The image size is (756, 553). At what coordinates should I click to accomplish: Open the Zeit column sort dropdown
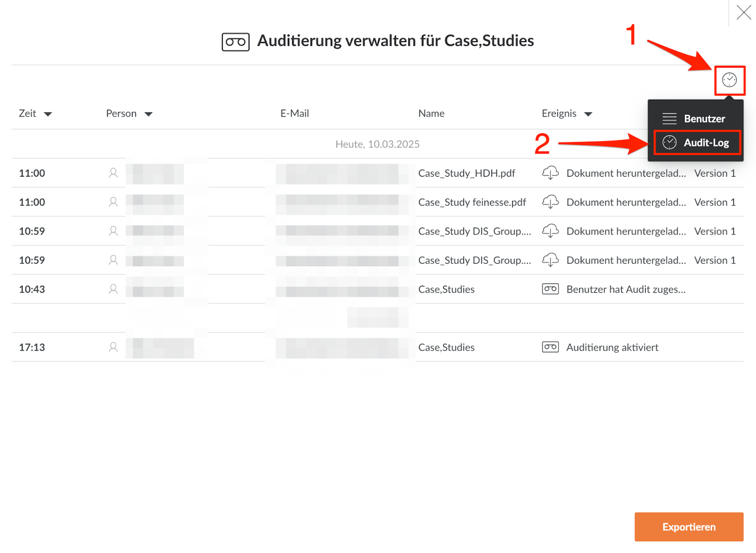point(48,114)
